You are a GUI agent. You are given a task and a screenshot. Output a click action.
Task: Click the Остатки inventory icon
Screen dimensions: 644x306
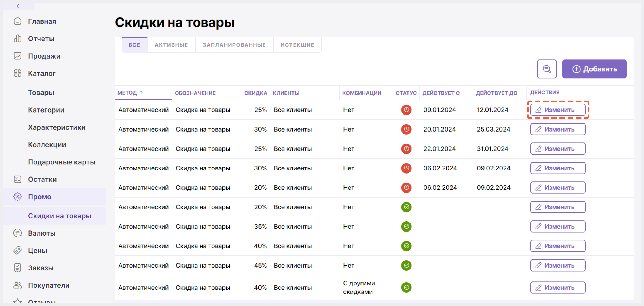pyautogui.click(x=17, y=179)
